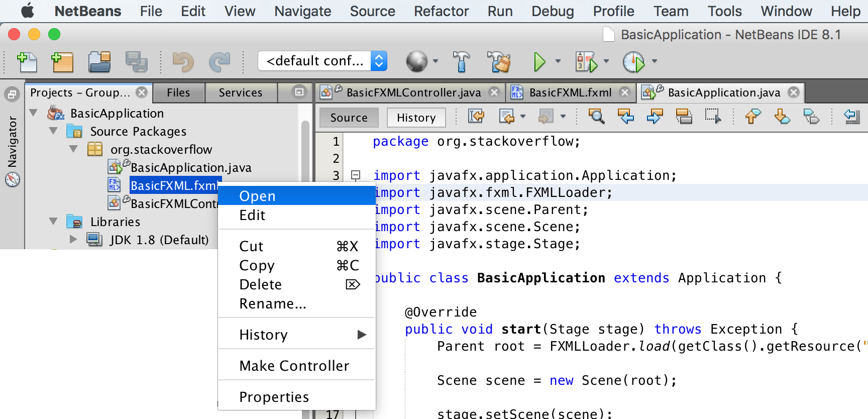Viewport: 868px width, 419px height.
Task: Open the Debug Project dropdown arrow
Action: 606,61
